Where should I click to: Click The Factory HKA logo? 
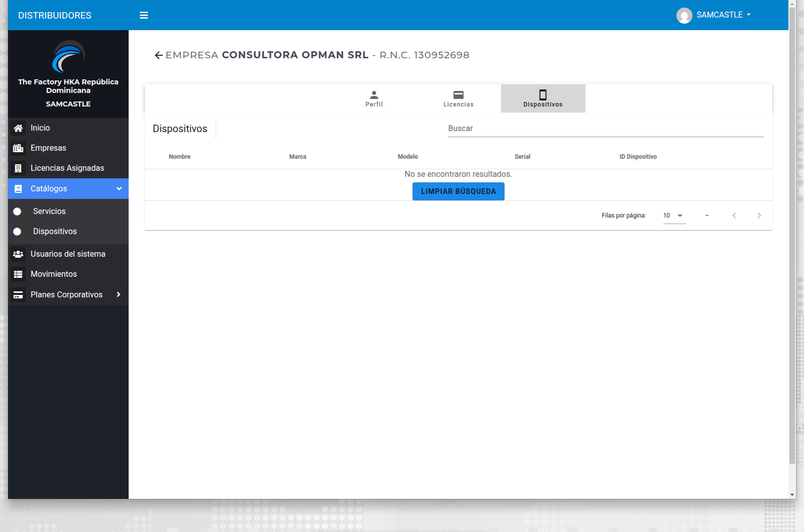tap(68, 56)
